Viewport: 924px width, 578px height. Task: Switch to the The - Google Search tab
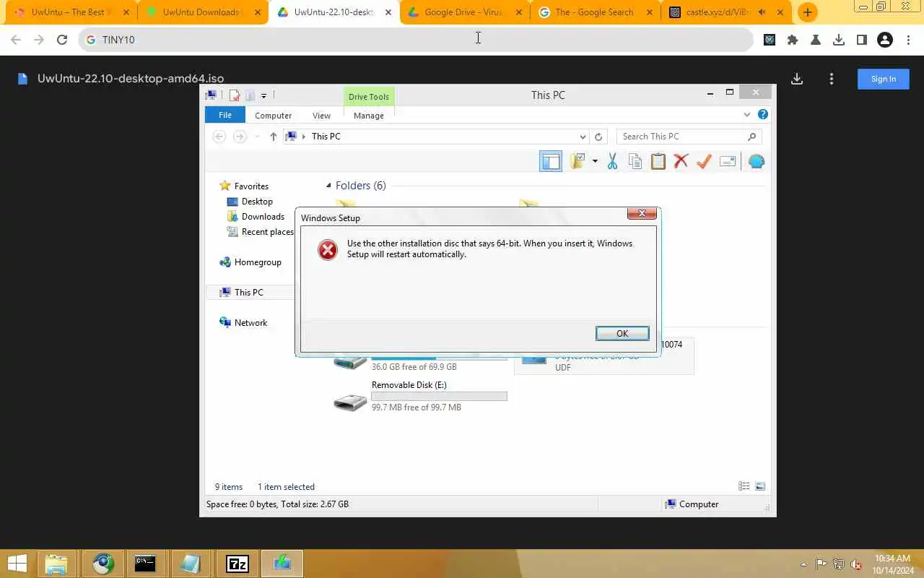595,12
